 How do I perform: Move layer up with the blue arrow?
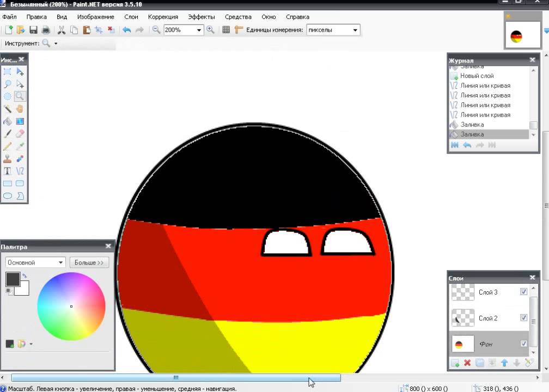504,363
